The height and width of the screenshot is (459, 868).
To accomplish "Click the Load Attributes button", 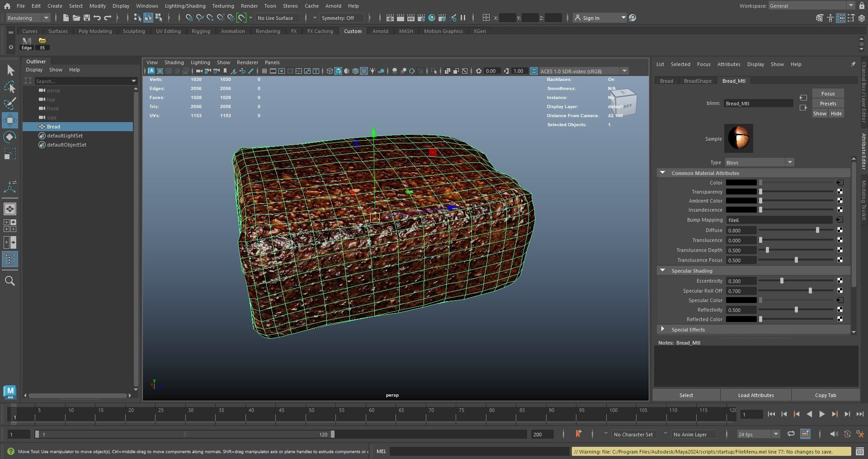I will click(756, 395).
